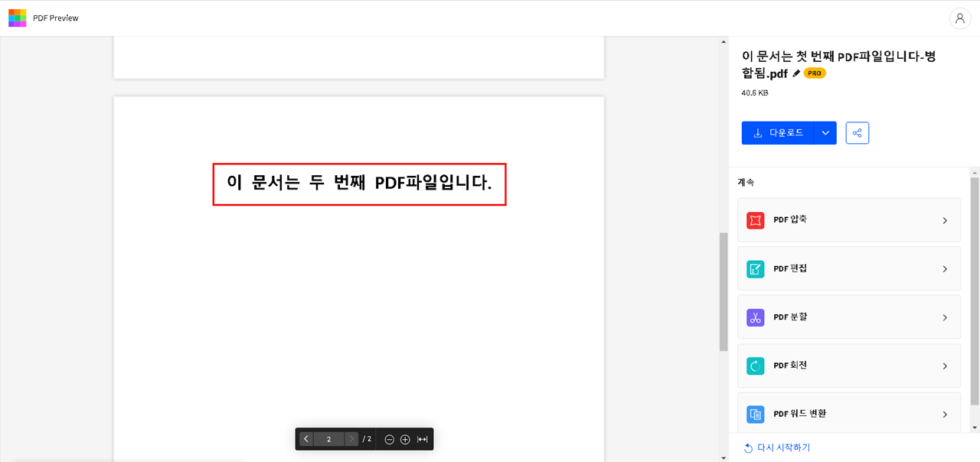Click the PDF 워드 변환 icon
Screen dimensions: 980x462
coord(756,414)
